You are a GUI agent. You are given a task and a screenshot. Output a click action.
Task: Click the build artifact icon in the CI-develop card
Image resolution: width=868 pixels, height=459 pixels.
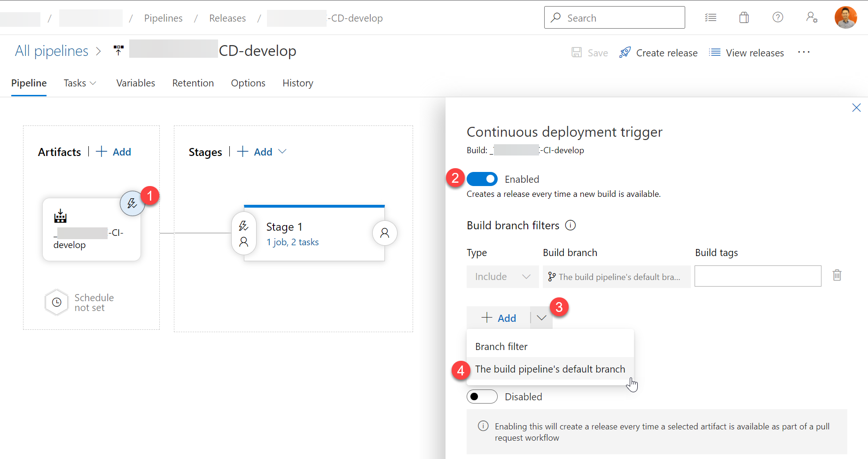point(61,216)
